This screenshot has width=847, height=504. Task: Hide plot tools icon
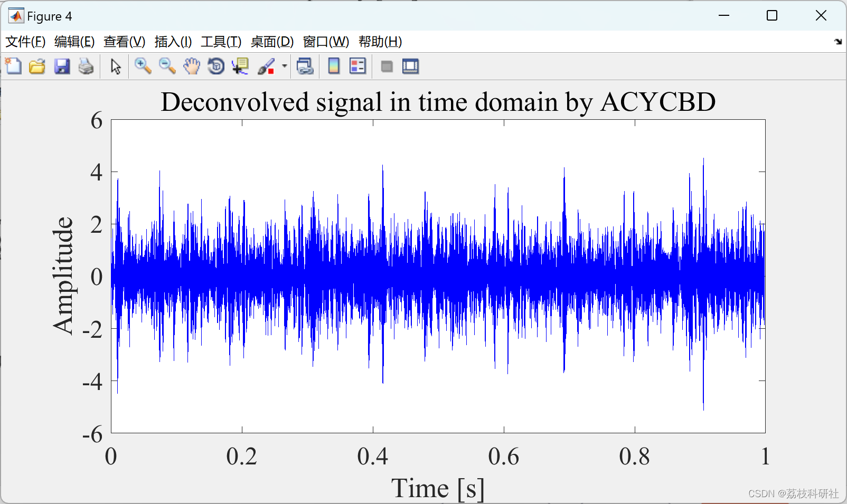tap(387, 66)
